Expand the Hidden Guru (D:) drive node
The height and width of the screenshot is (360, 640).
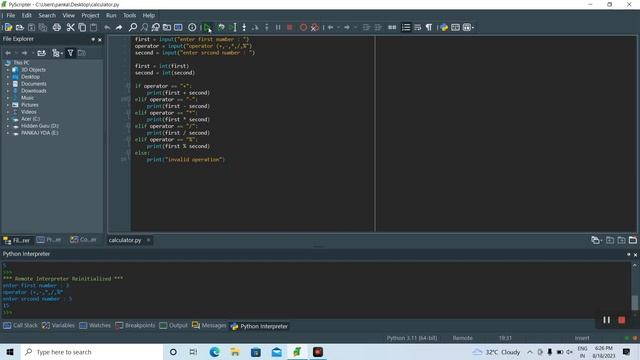pos(8,126)
